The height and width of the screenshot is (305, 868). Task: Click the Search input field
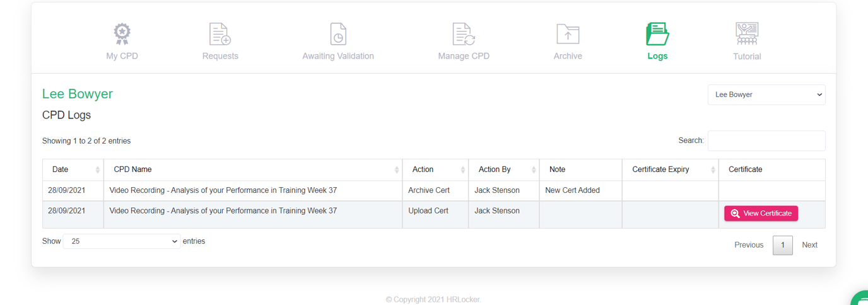tap(766, 141)
